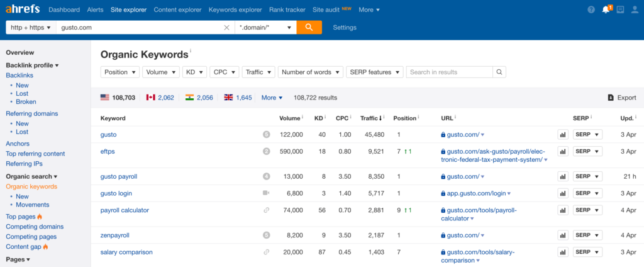The width and height of the screenshot is (644, 267).
Task: Open the Alerts menu item
Action: (x=96, y=9)
